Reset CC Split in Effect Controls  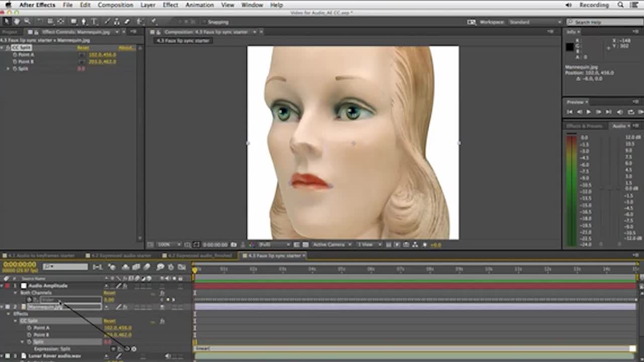[83, 48]
